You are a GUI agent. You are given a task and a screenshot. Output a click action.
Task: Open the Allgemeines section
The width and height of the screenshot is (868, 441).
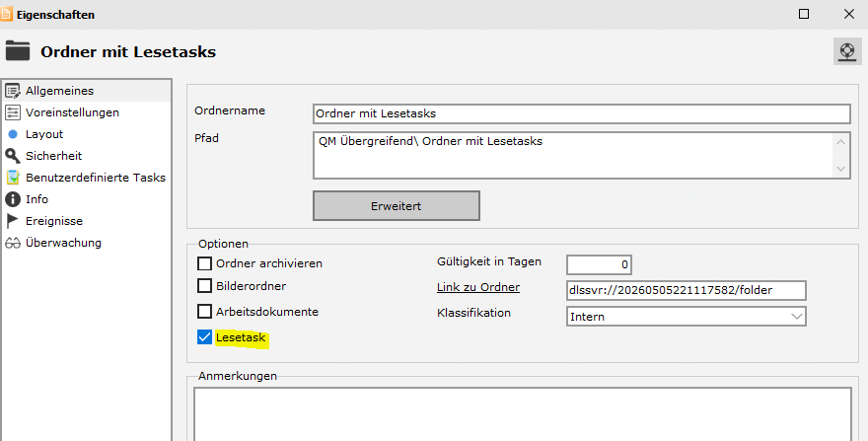pyautogui.click(x=87, y=91)
